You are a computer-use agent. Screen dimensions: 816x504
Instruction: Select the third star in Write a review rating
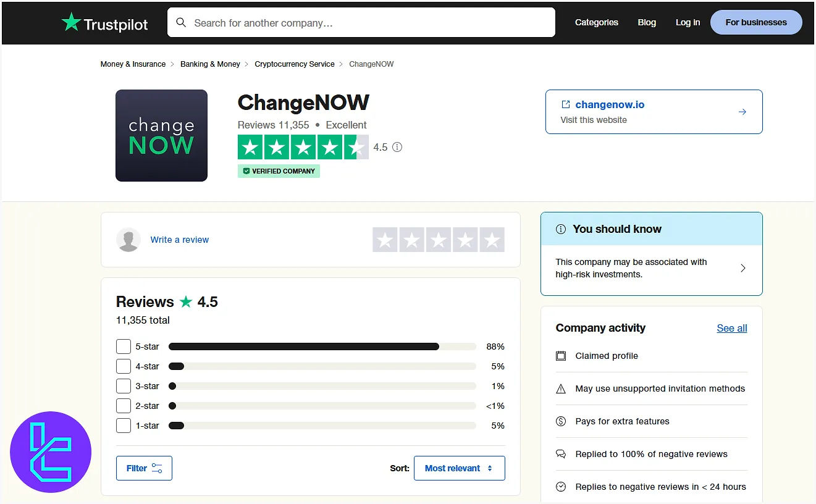(439, 240)
